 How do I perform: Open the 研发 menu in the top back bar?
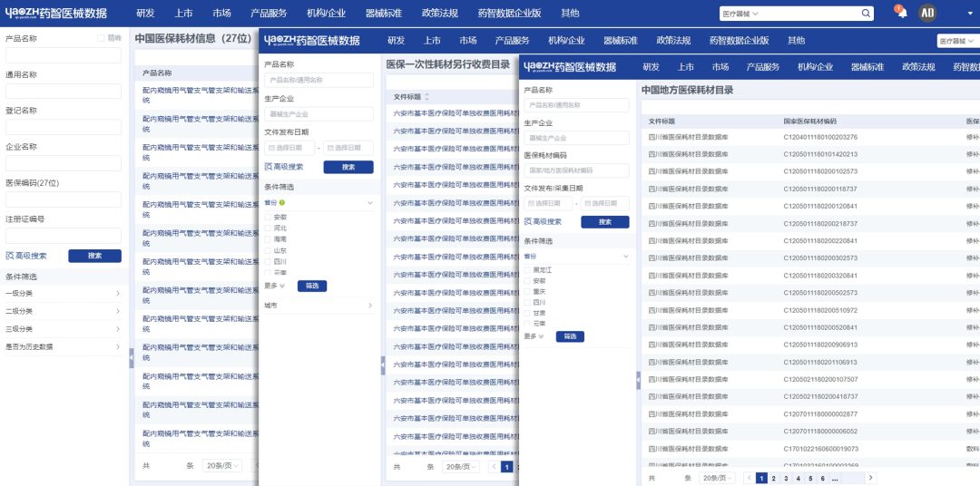click(145, 13)
